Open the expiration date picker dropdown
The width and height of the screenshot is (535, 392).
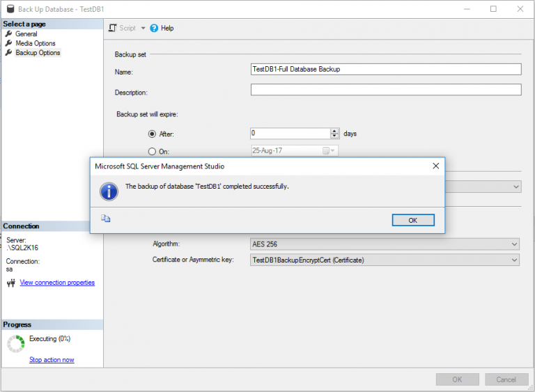click(x=333, y=150)
